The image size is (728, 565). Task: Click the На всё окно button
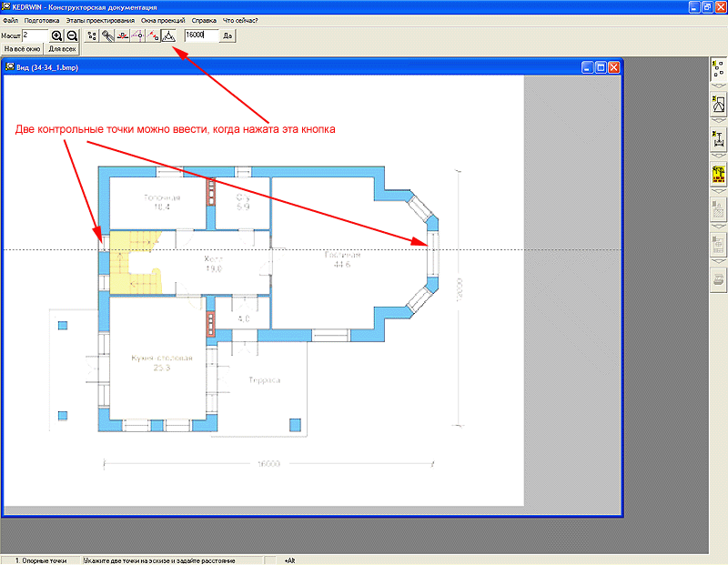coord(22,49)
